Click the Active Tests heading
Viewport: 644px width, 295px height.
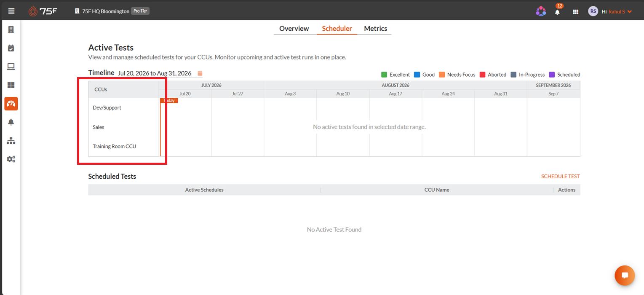[111, 48]
